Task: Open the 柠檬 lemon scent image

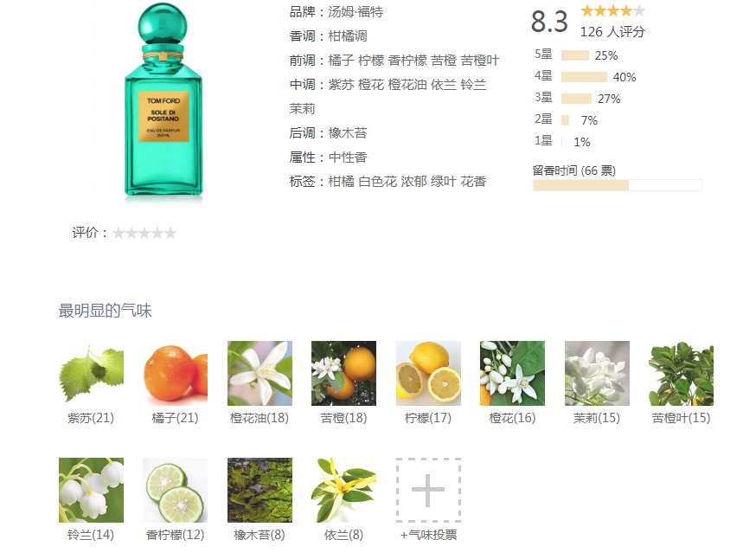Action: pos(429,373)
